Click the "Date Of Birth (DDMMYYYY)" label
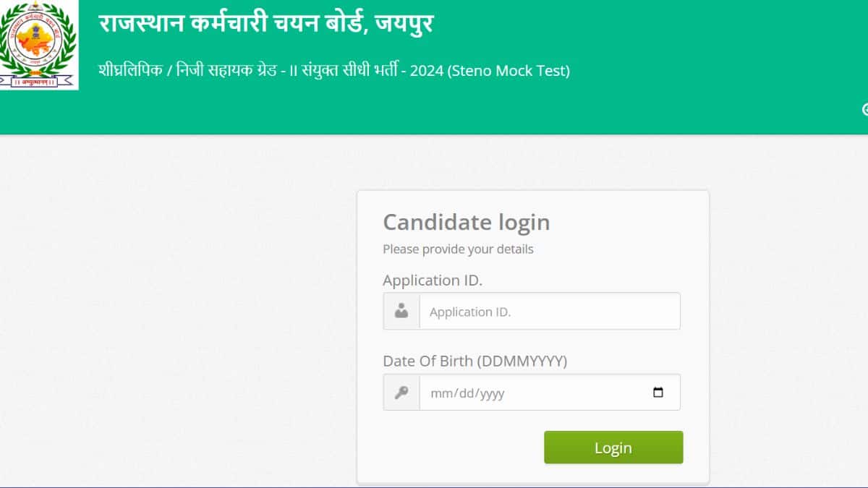Image resolution: width=868 pixels, height=488 pixels. (475, 361)
